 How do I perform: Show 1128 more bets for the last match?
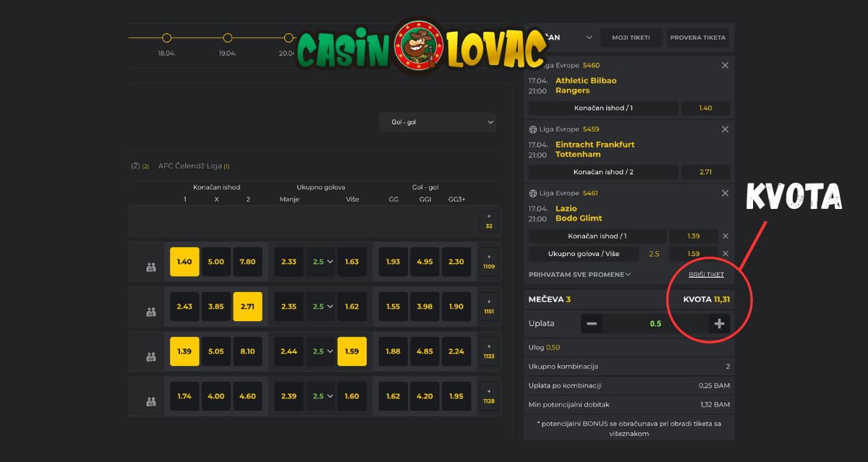coord(489,396)
